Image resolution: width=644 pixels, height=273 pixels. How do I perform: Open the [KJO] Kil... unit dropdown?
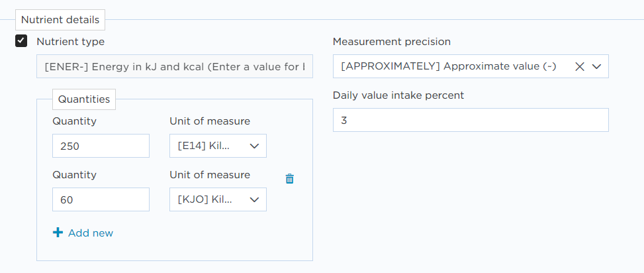pos(218,199)
